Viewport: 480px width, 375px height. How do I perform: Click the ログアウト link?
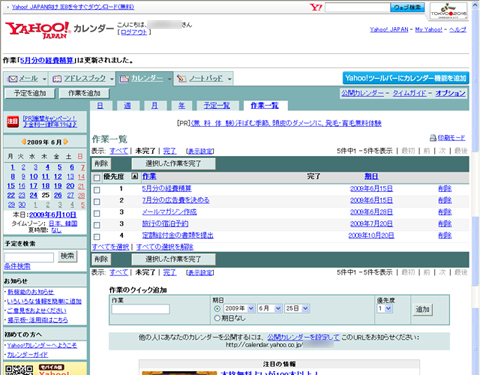134,32
